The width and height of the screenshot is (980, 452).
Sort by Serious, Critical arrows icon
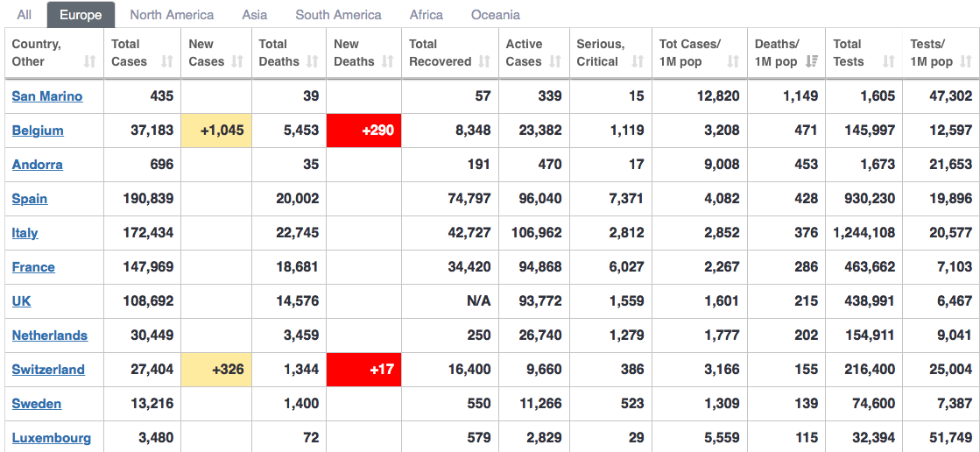[638, 61]
